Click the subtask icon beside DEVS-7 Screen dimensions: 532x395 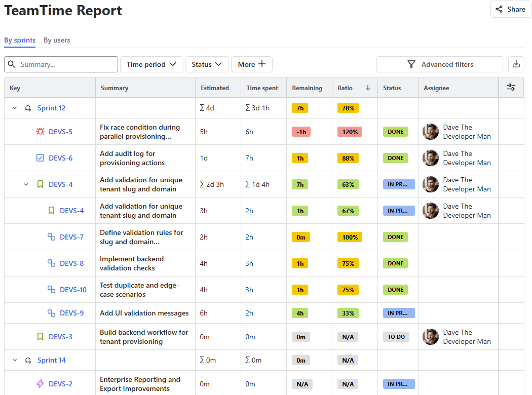[51, 237]
